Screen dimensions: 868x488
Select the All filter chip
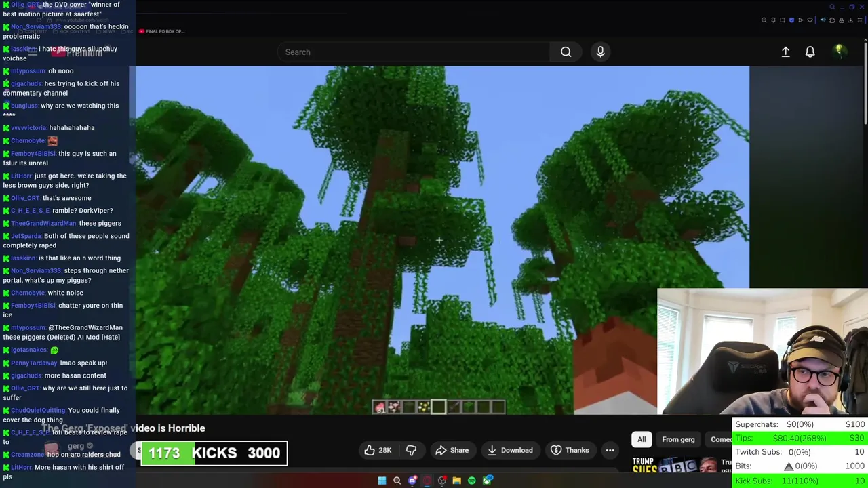(642, 439)
